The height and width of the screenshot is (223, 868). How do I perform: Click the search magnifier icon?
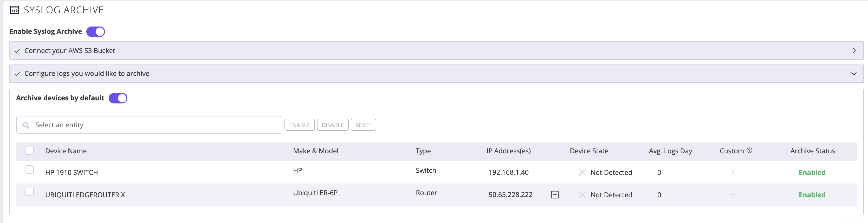click(x=25, y=125)
